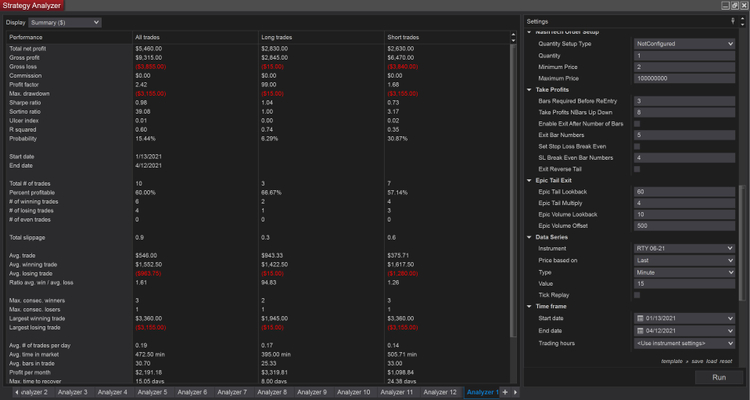Enable the Tick Replay checkbox
This screenshot has height=400, width=750.
638,295
